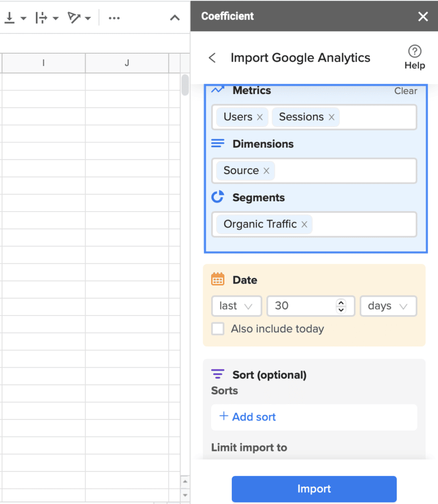The width and height of the screenshot is (438, 504).
Task: Click the Clear link next to Metrics
Action: pyautogui.click(x=406, y=91)
